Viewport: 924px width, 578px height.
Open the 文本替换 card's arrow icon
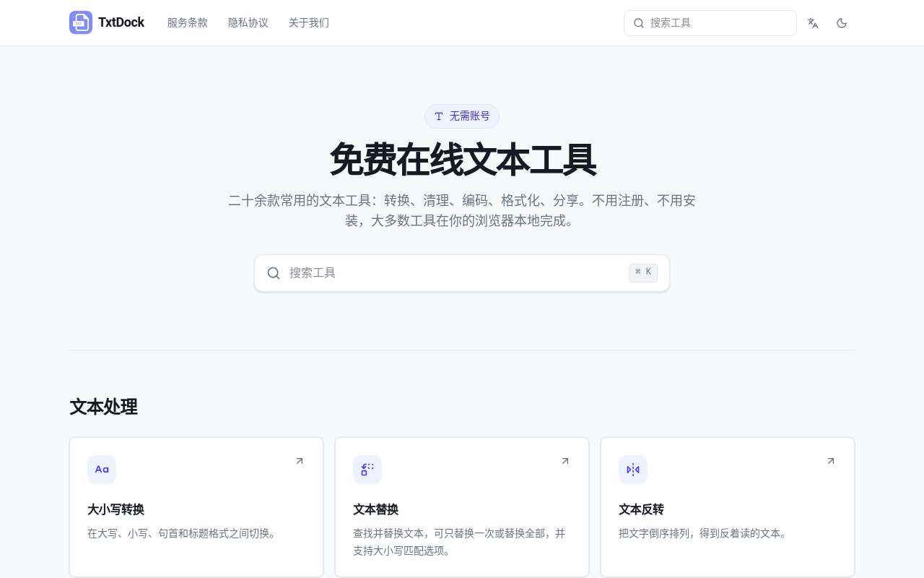tap(565, 461)
